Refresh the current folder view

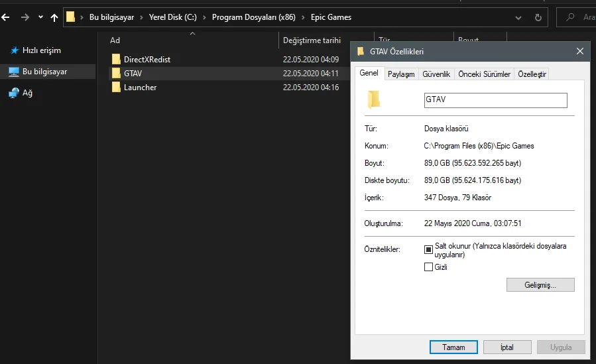tap(538, 17)
